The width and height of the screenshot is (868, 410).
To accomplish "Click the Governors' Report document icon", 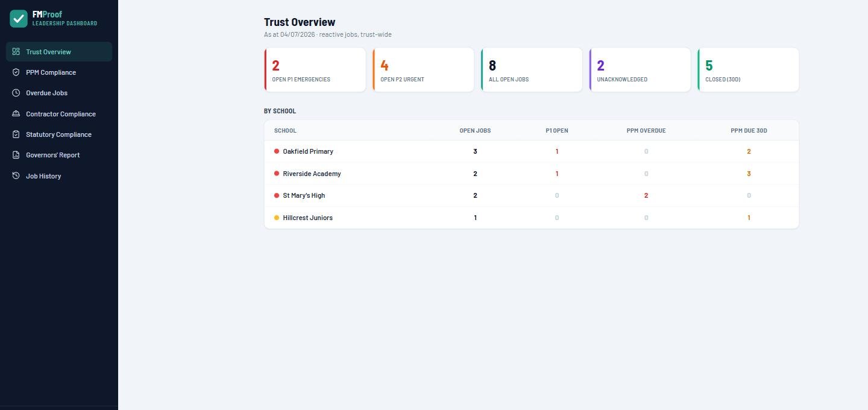I will click(16, 155).
